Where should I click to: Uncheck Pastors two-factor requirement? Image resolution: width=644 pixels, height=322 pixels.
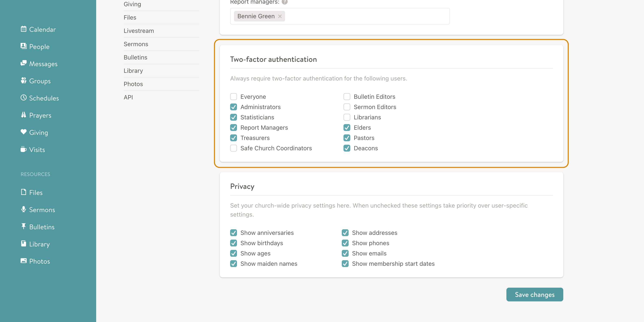(x=347, y=138)
